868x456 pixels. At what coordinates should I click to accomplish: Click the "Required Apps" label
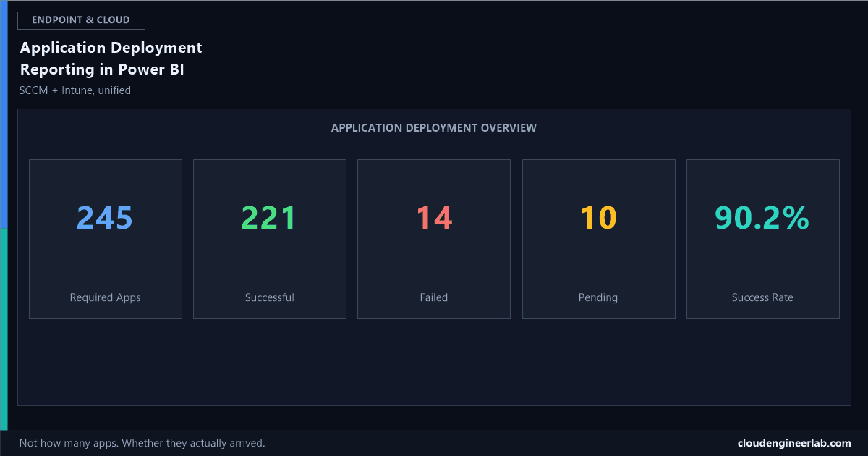[106, 297]
